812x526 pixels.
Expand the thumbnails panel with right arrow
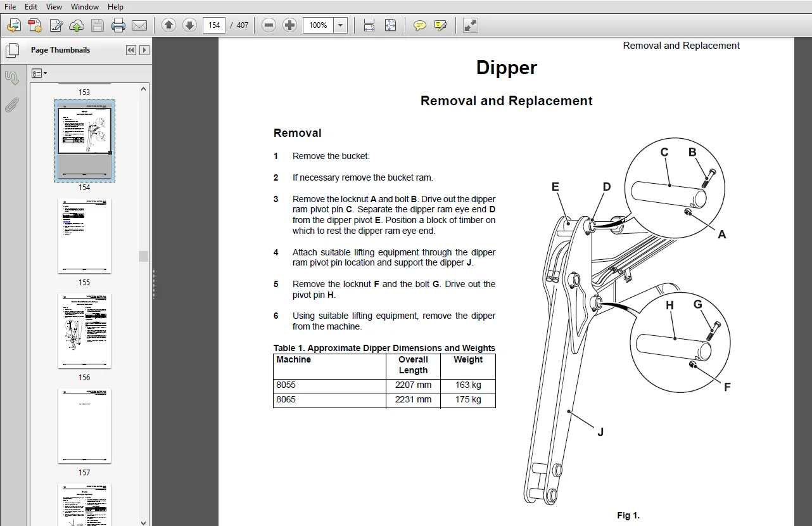click(144, 50)
